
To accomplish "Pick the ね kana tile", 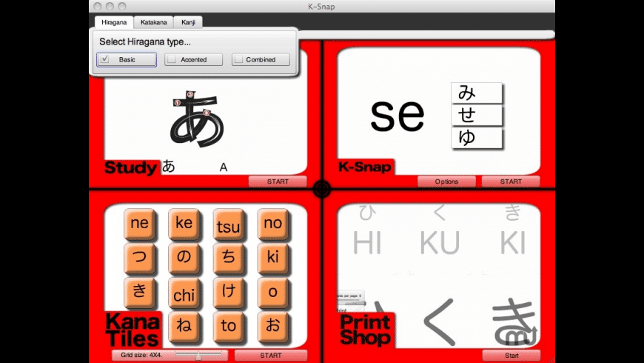I will [184, 327].
